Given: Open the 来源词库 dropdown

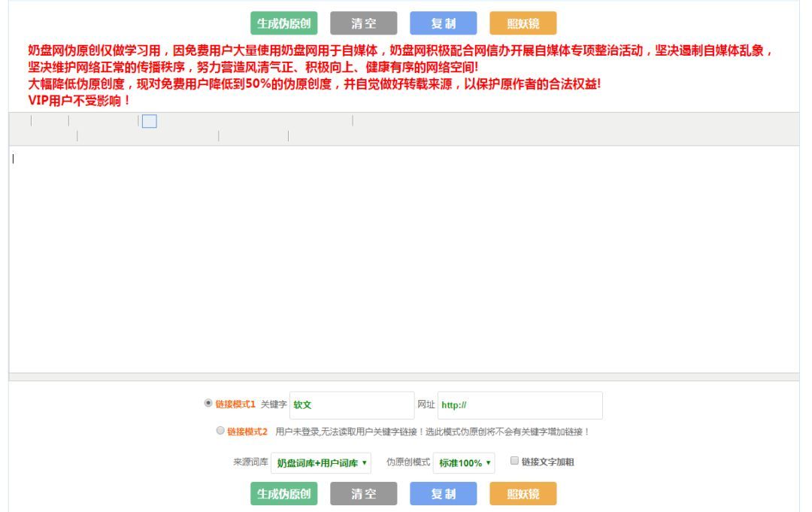Looking at the screenshot, I should (x=321, y=463).
